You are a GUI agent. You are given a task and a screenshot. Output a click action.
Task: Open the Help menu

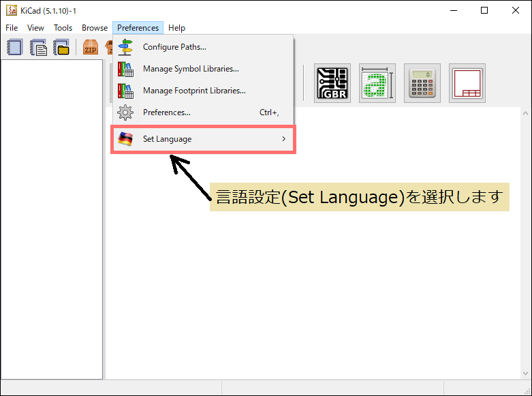pos(177,28)
